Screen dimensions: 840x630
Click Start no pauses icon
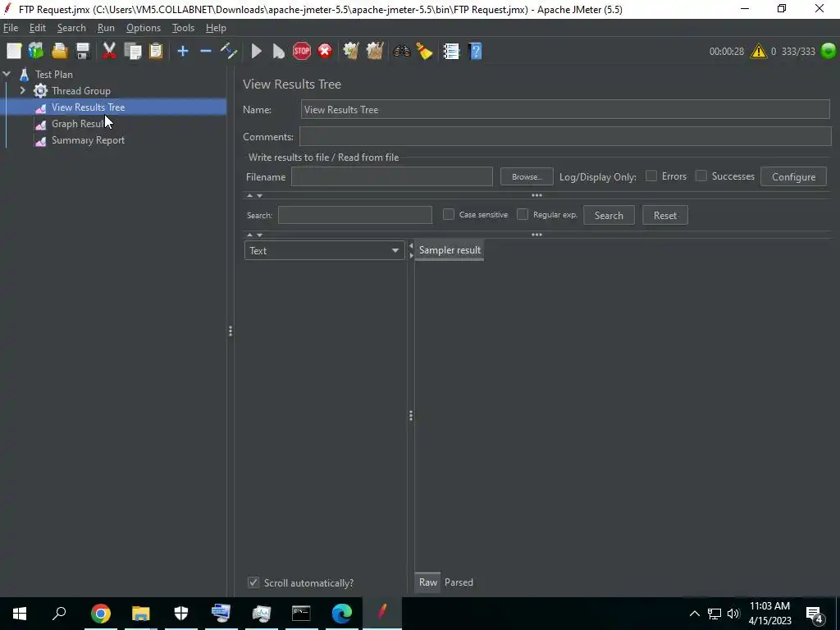(279, 51)
